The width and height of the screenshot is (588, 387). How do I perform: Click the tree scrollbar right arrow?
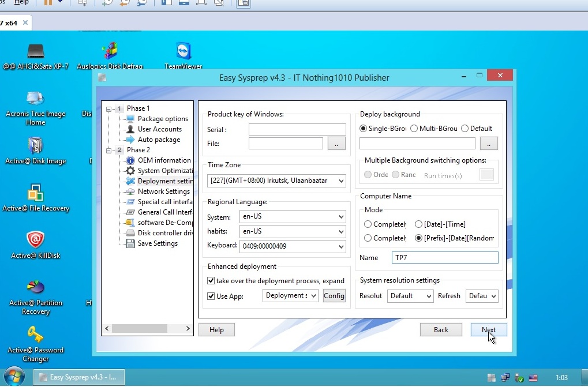(x=188, y=329)
